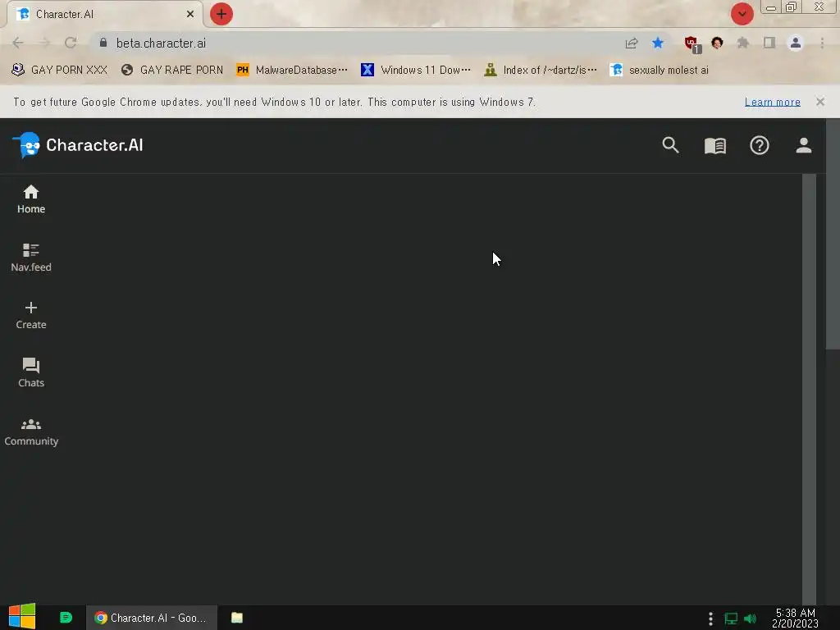Click the Character.AI logo in header
The width and height of the screenshot is (840, 630).
pyautogui.click(x=78, y=145)
